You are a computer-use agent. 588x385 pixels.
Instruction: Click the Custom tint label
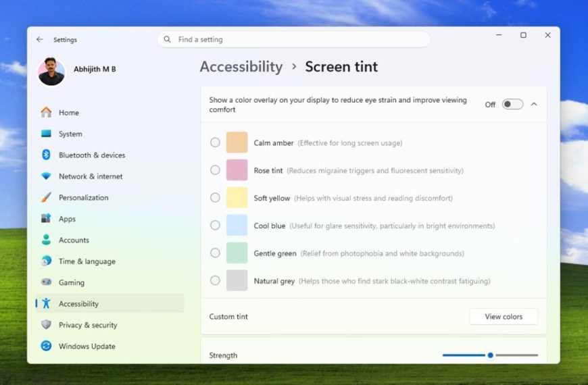228,316
